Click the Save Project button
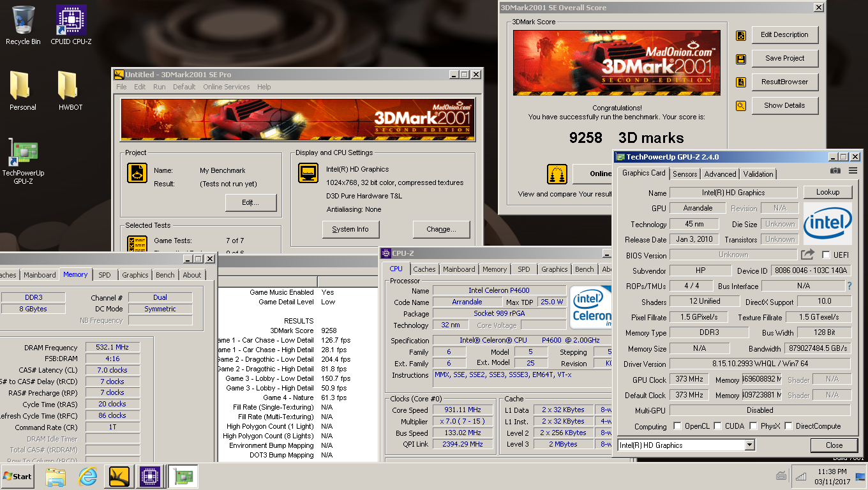This screenshot has width=868, height=490. (784, 58)
